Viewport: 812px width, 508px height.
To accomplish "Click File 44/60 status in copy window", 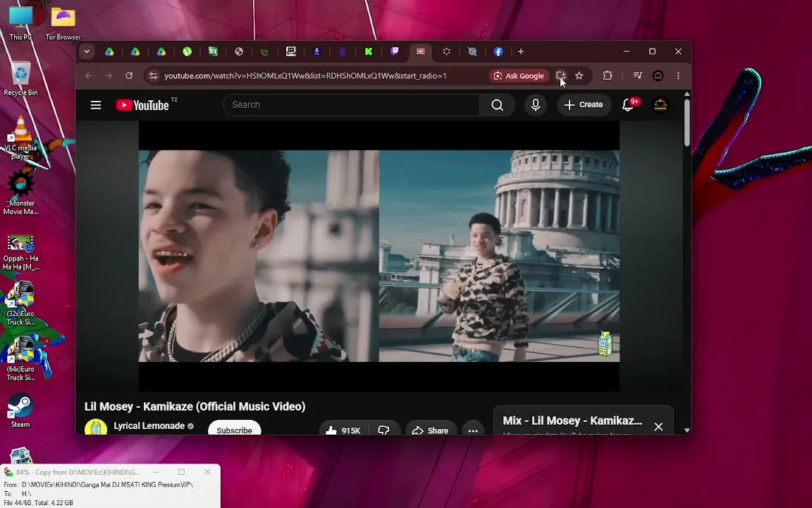I will pos(38,503).
